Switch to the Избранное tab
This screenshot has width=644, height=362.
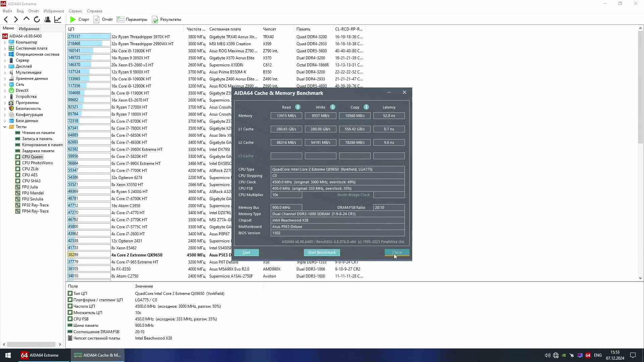pyautogui.click(x=29, y=29)
